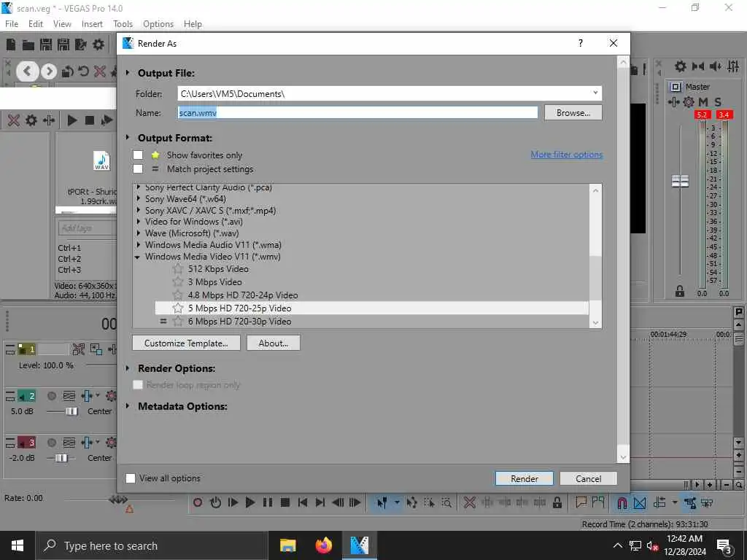
Task: Click track 2 volume slider
Action: [71, 411]
